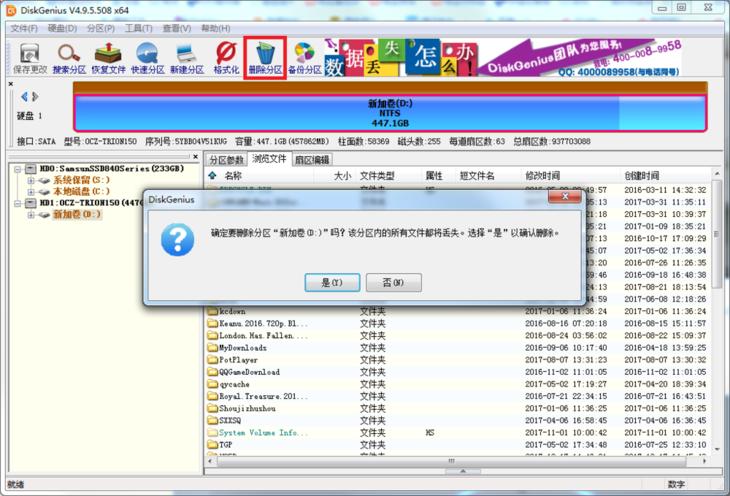
Task: Select the SXESQ folder row
Action: pos(458,421)
